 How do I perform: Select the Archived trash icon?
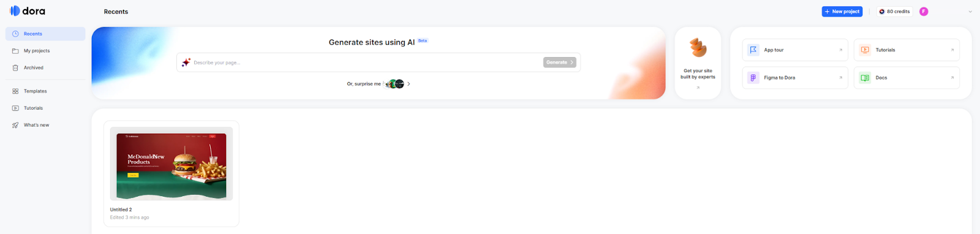coord(15,68)
